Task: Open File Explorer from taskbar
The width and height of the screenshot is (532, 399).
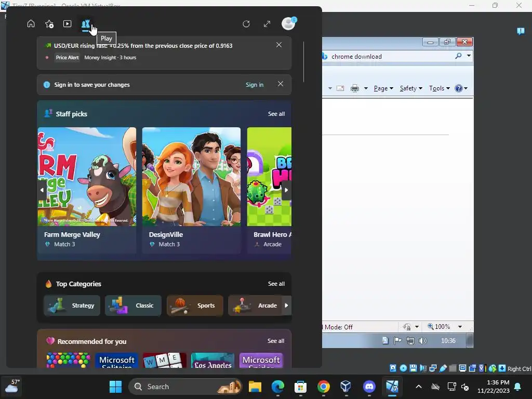Action: (255, 387)
